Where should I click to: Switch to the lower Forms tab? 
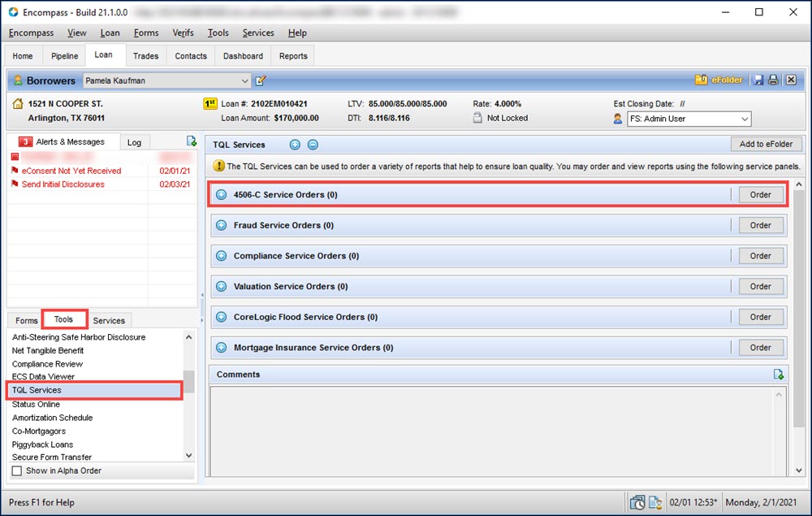pos(27,321)
